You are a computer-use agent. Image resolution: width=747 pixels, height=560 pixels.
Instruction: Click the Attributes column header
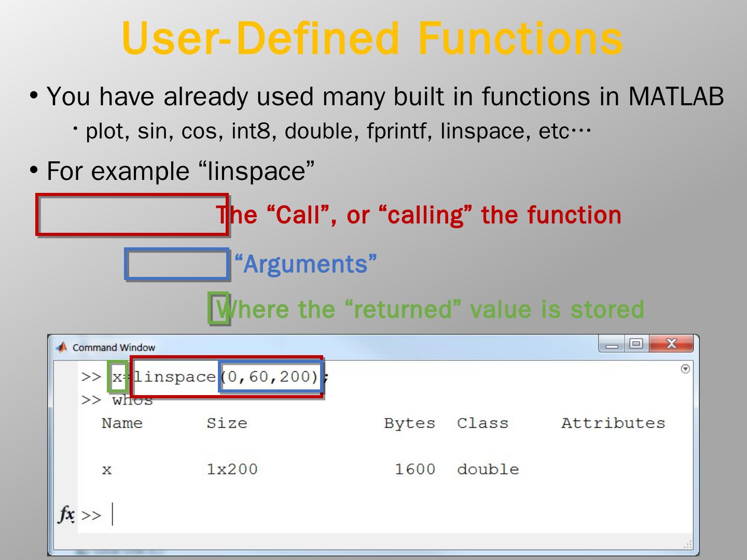[613, 423]
